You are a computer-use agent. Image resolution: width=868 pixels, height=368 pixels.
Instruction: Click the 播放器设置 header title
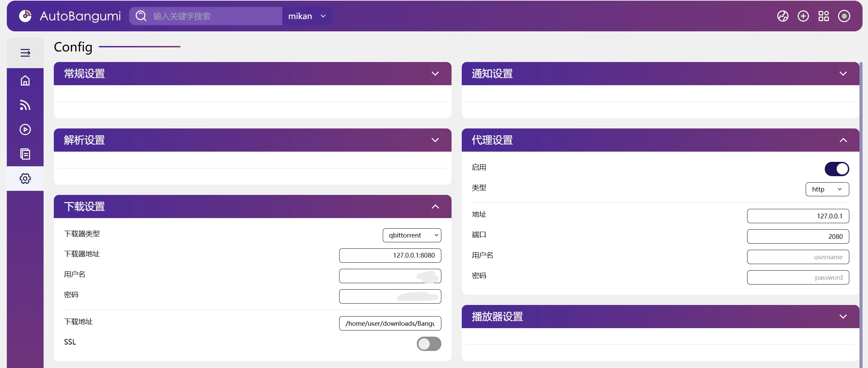pos(498,317)
